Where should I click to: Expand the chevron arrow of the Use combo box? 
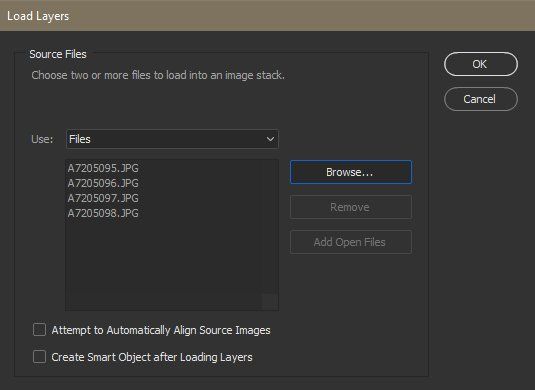270,139
